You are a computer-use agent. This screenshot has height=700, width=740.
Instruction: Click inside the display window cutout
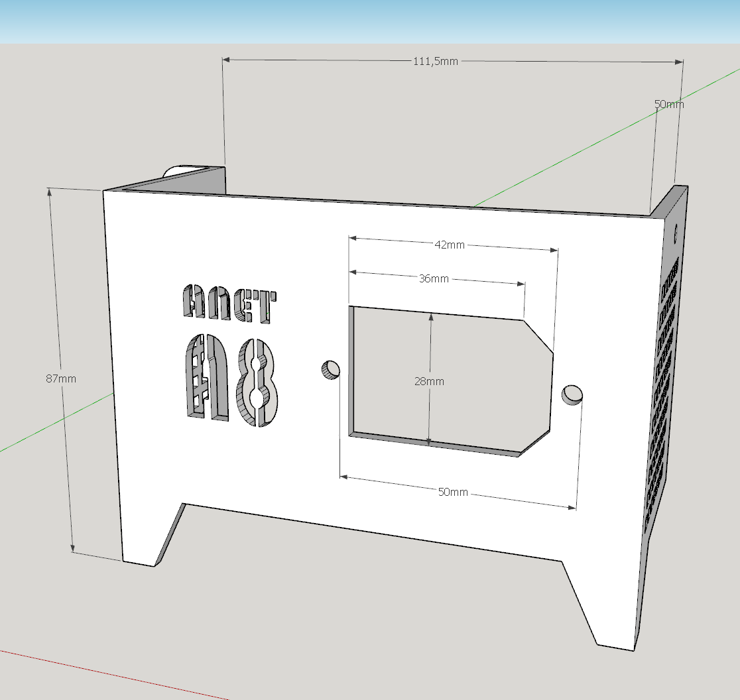(451, 381)
